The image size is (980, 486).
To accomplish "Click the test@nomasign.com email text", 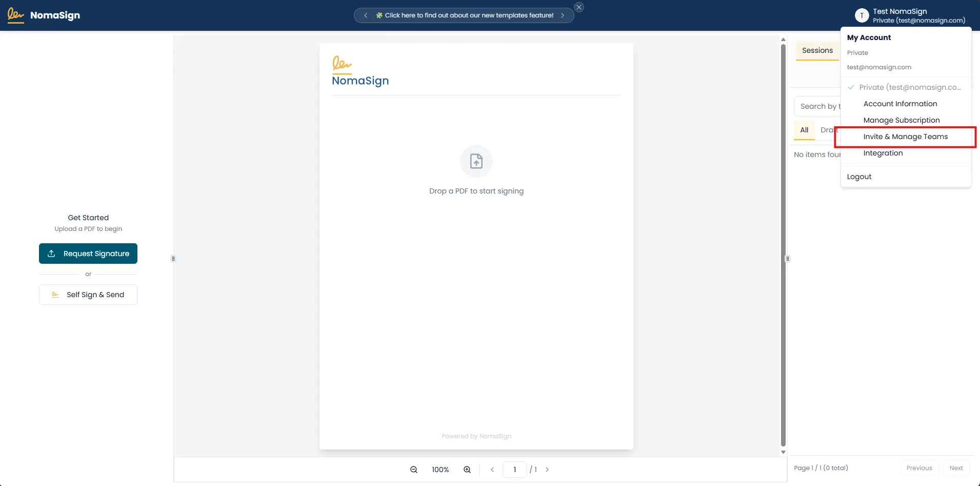I will coord(879,67).
